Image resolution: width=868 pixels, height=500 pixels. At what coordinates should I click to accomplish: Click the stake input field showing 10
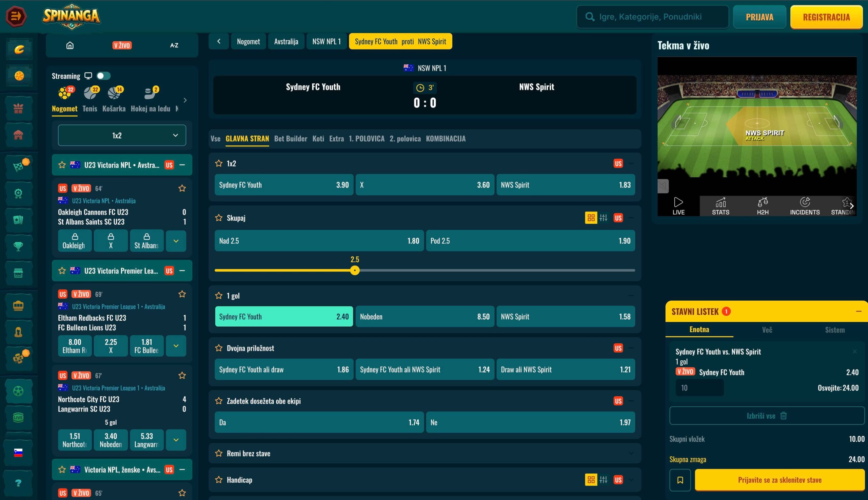tap(699, 388)
